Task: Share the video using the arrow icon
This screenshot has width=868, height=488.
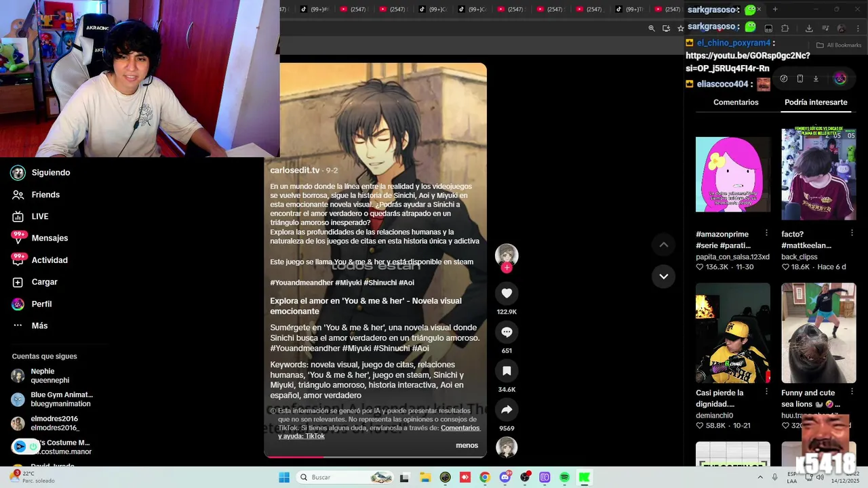Action: point(507,409)
